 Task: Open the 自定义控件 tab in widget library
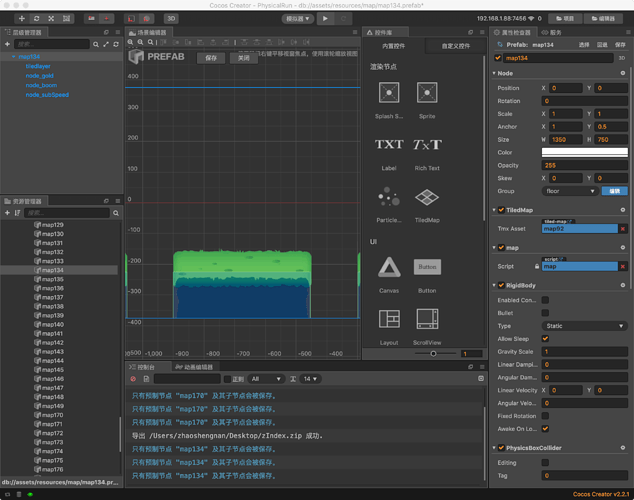pyautogui.click(x=455, y=46)
